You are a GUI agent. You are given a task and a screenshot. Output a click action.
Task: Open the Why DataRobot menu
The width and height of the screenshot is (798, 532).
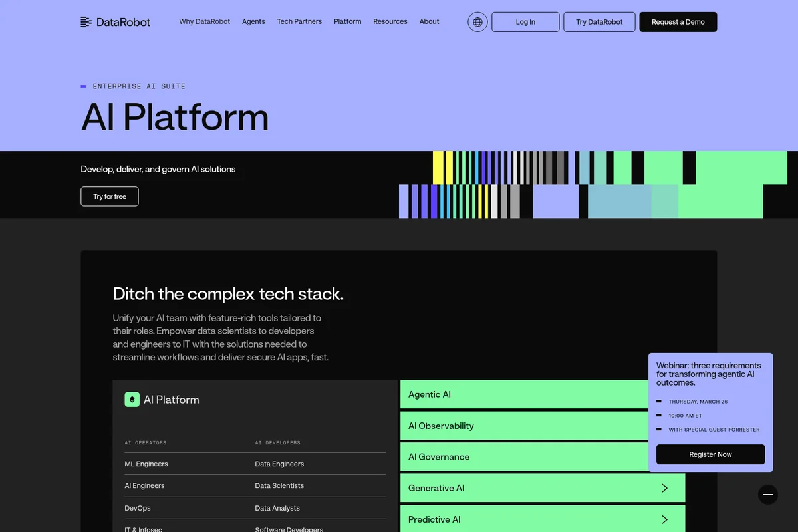click(x=204, y=21)
